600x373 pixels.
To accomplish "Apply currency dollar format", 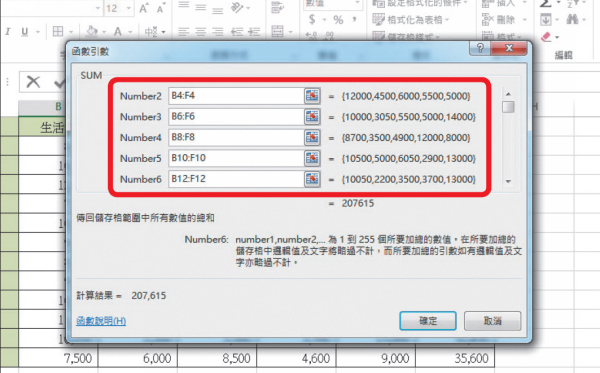I will (x=312, y=19).
